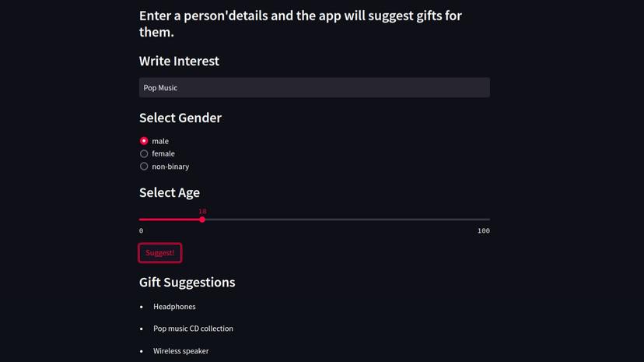Screen dimensions: 644x362
Task: Click the Gift Suggestions heading
Action: pos(187,282)
